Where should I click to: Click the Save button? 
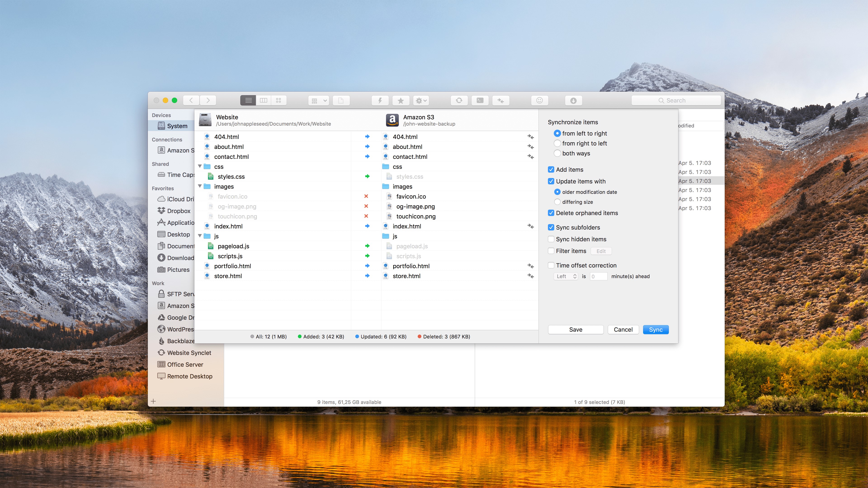[576, 329]
